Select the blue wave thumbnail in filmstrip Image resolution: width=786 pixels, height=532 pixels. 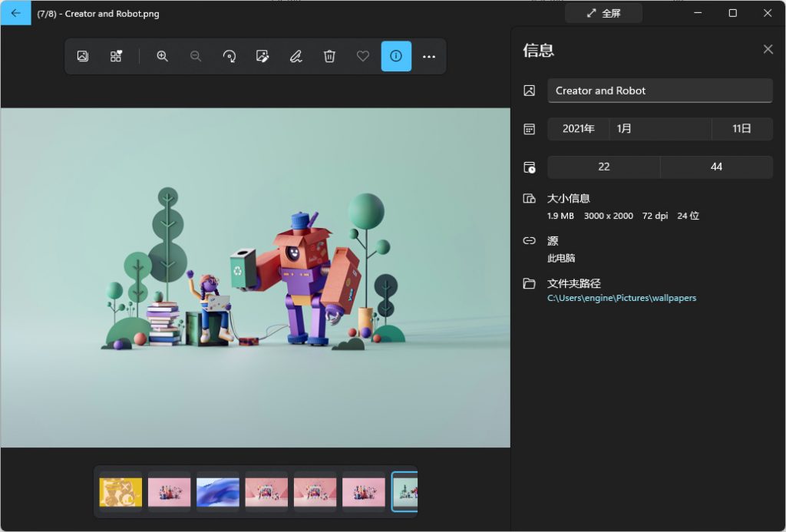(217, 492)
